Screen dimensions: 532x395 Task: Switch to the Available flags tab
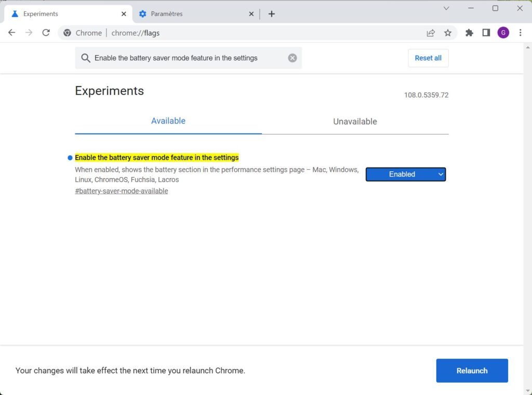click(x=168, y=121)
